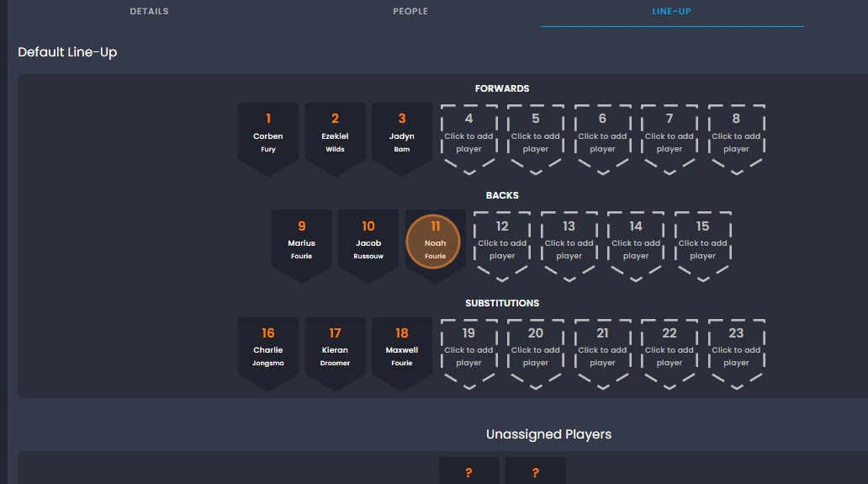Open the People tab

click(x=410, y=11)
